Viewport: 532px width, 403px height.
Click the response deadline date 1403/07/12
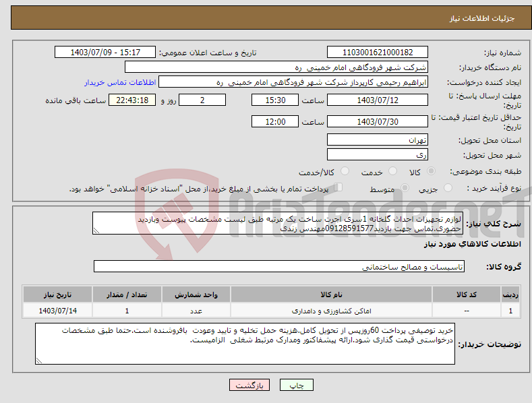pos(378,100)
